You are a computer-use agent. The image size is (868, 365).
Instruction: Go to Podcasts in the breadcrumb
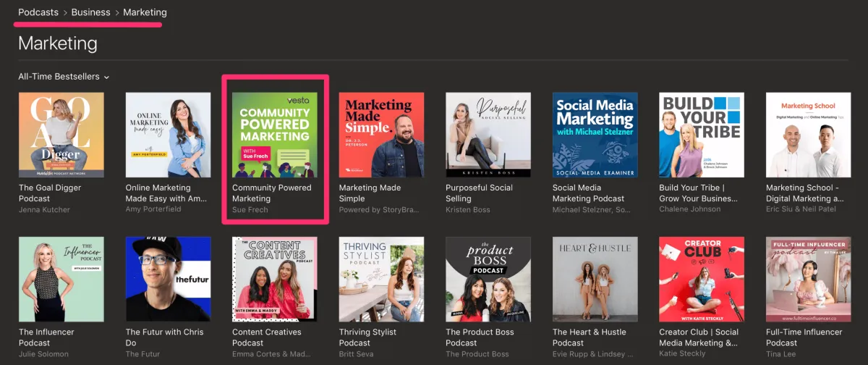pyautogui.click(x=39, y=12)
